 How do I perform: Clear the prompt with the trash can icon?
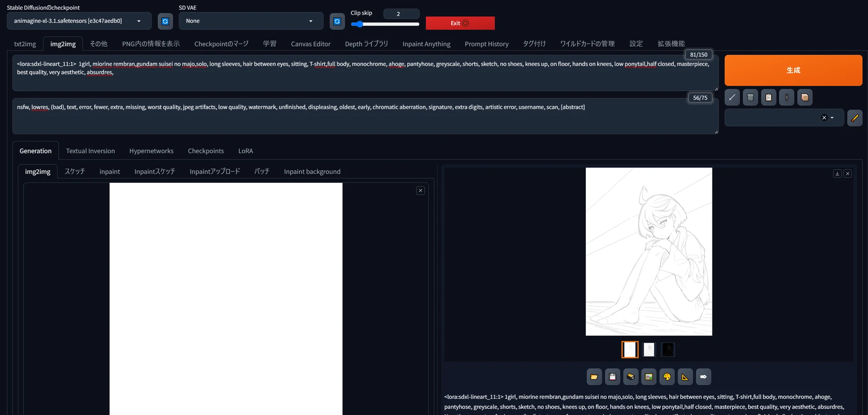coord(750,97)
